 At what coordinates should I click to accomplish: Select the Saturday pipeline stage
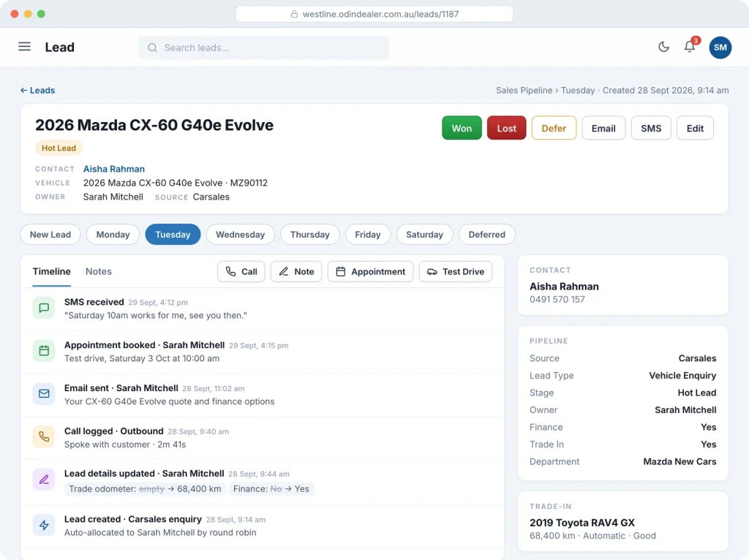click(424, 235)
